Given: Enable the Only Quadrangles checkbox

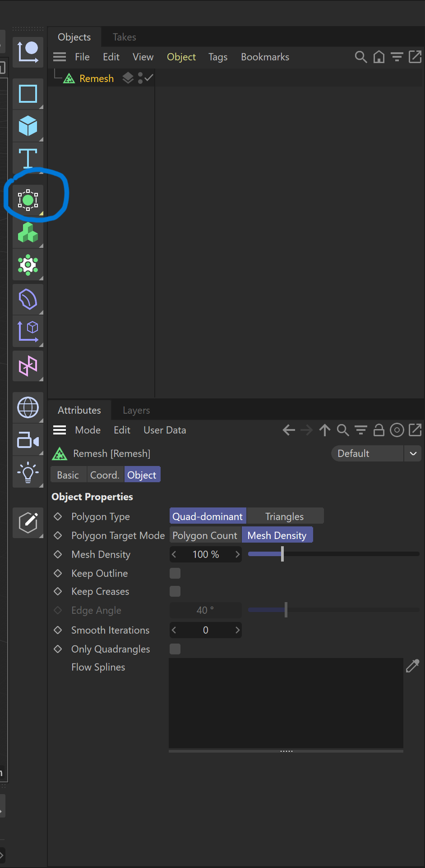Looking at the screenshot, I should point(175,649).
